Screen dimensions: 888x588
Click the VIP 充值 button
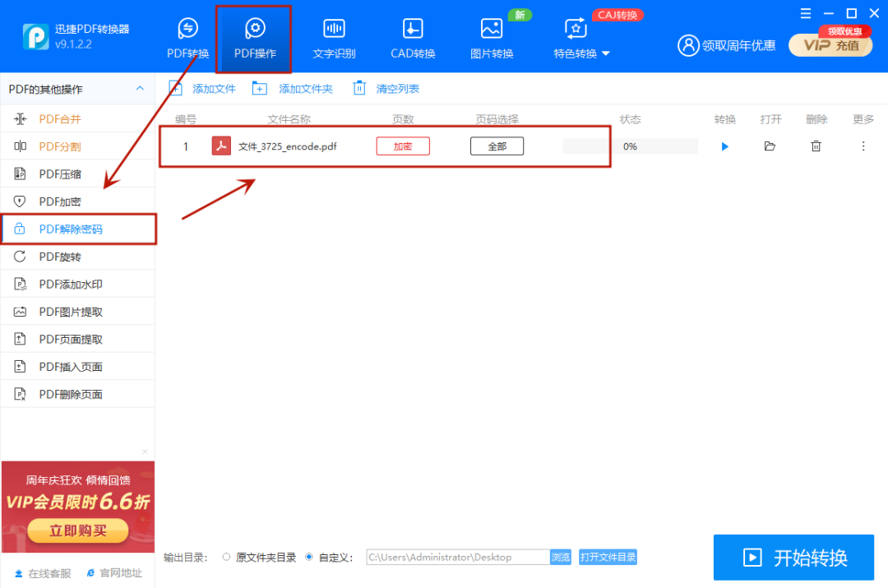coord(830,45)
